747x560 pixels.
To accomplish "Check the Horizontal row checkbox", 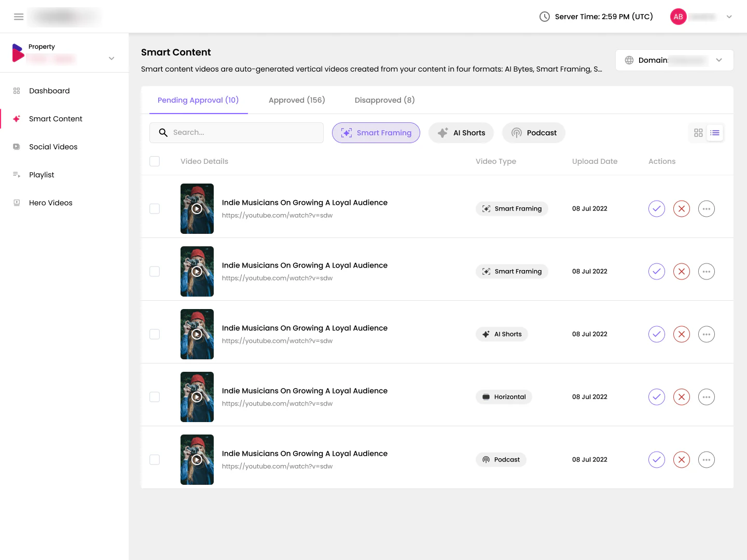I will pos(155,397).
